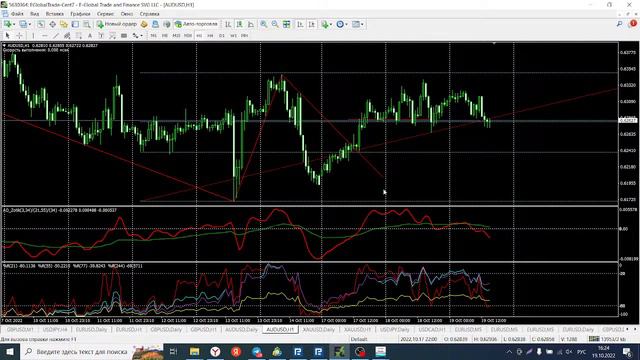Viewport: 640px width, 360px height.
Task: Click the Default profile in status bar
Action: (359, 339)
